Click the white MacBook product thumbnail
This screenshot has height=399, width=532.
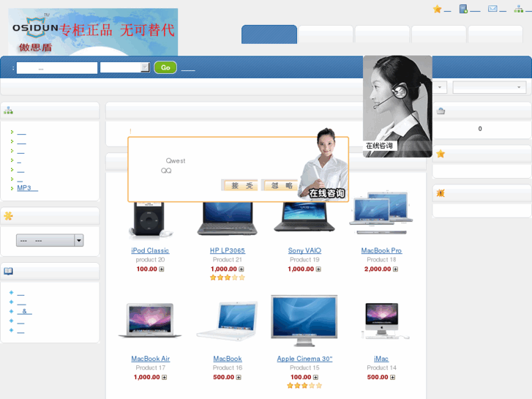tap(227, 321)
